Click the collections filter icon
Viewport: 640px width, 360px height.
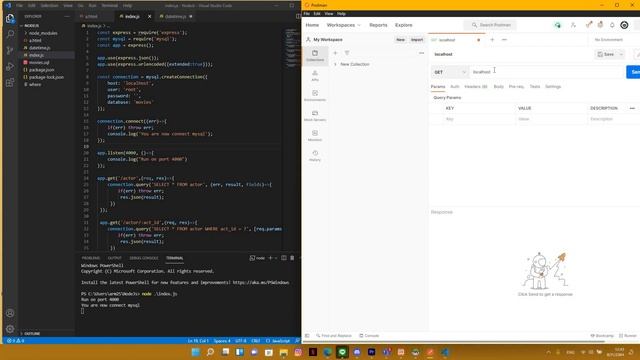coord(347,53)
